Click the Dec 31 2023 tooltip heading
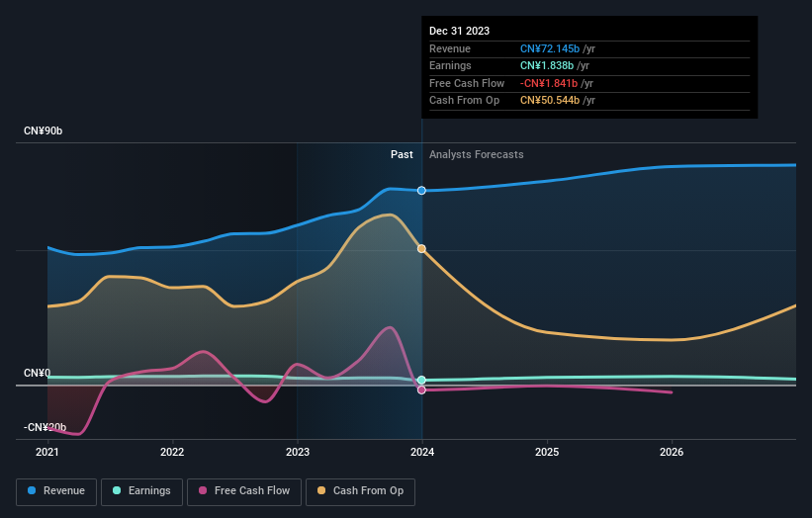812x518 pixels. point(459,31)
